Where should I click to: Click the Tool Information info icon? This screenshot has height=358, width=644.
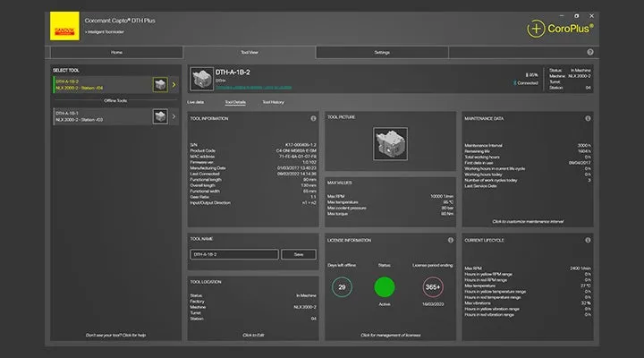coord(313,118)
